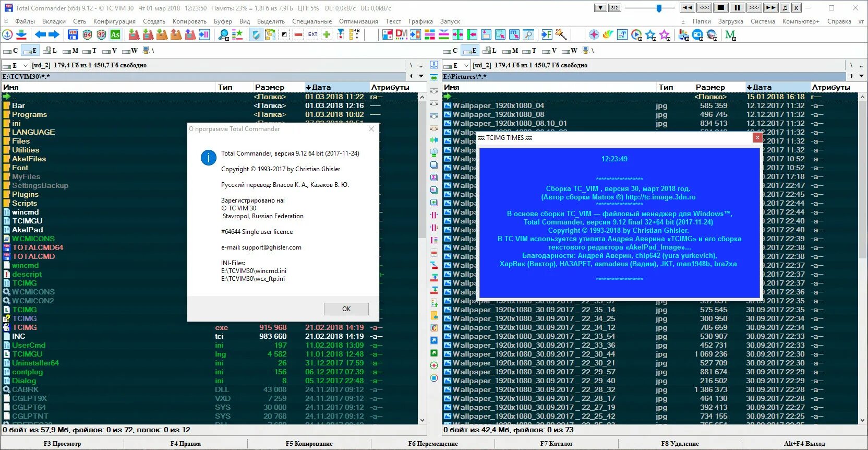Click the green As toolbar icon
The width and height of the screenshot is (868, 450).
(x=115, y=35)
